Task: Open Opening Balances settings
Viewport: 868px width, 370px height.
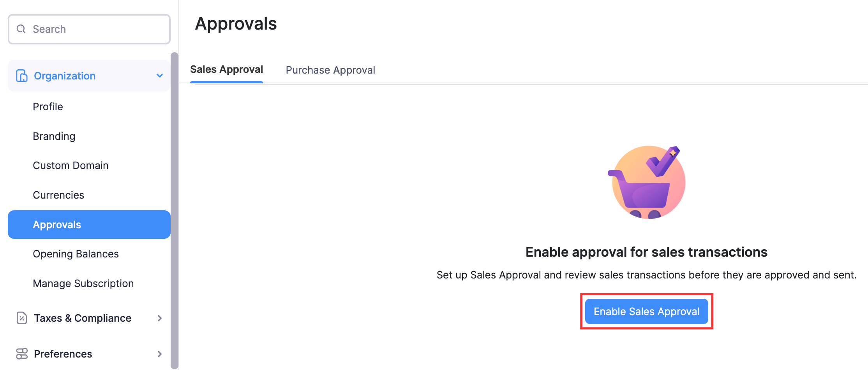Action: click(x=76, y=254)
